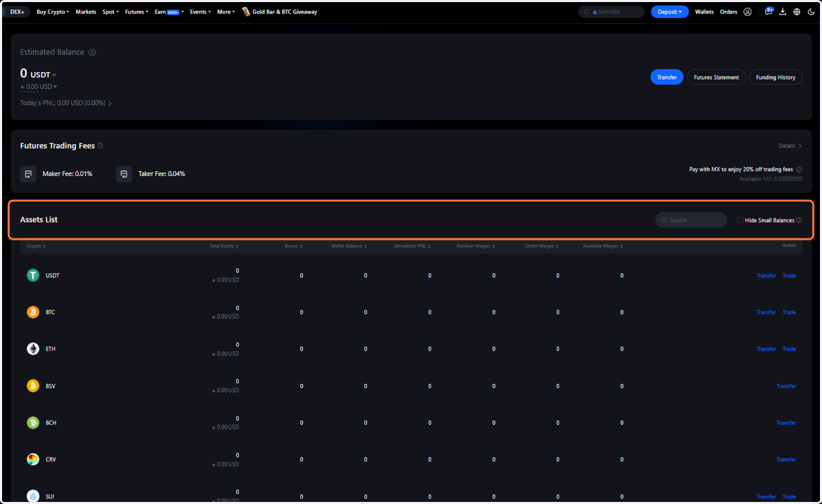Open Futures Statement
Image resolution: width=822 pixels, height=504 pixels.
click(717, 77)
